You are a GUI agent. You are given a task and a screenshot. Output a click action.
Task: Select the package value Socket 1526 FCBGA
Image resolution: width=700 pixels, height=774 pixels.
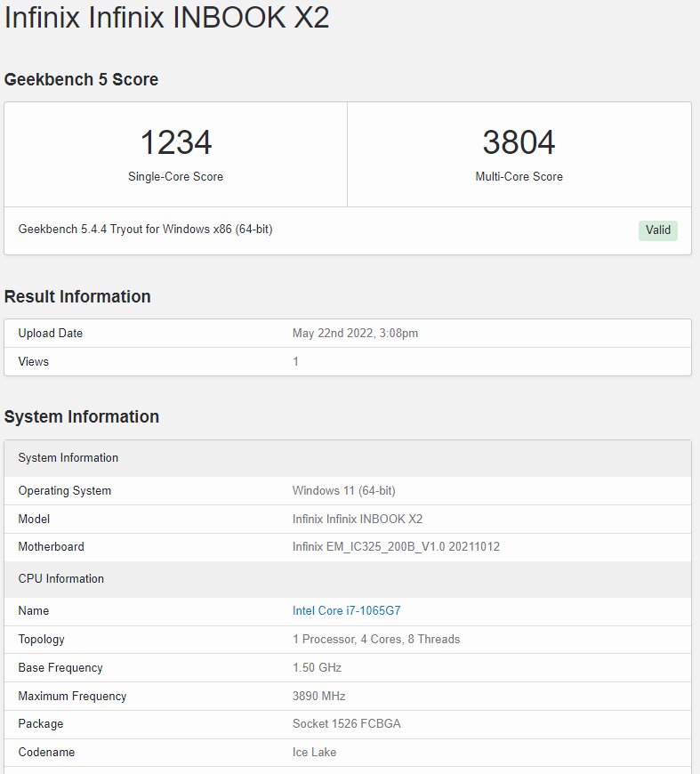pos(347,723)
